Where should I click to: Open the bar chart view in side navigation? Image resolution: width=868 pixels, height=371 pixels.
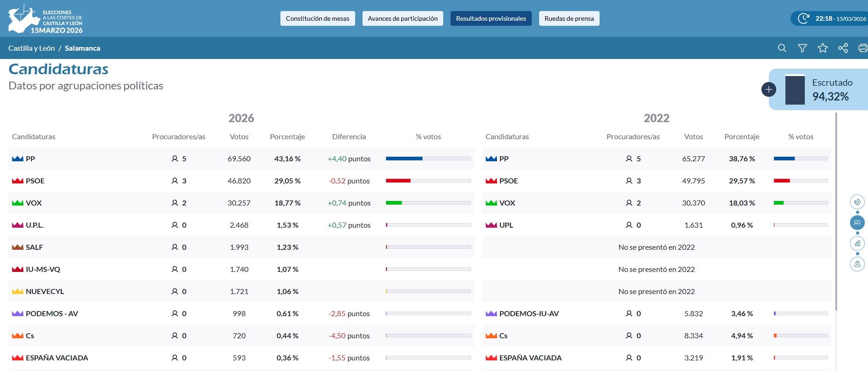coord(857,243)
